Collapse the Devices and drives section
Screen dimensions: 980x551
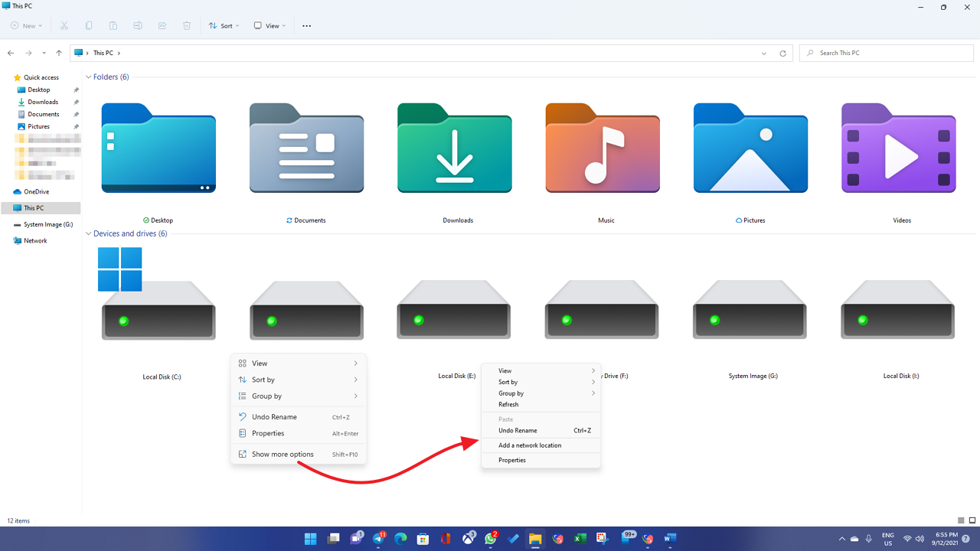(x=89, y=233)
